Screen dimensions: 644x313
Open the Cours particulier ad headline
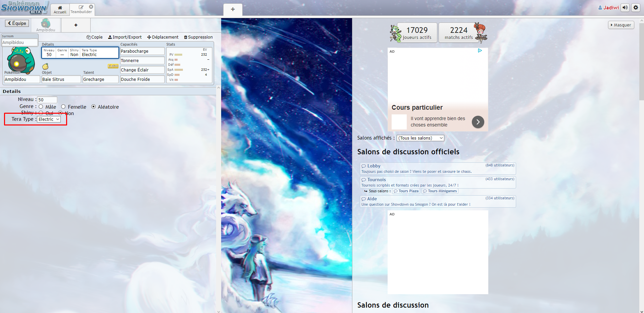[417, 107]
